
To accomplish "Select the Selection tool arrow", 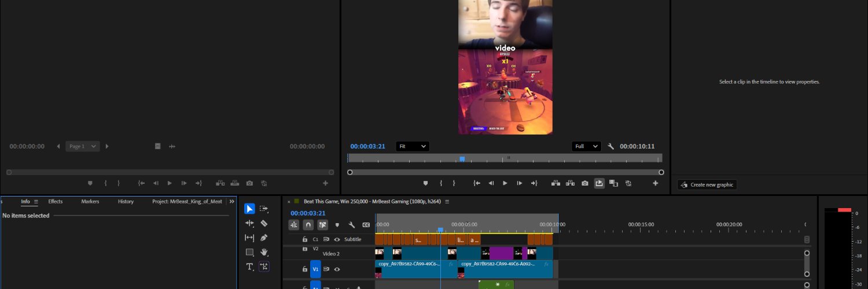I will tap(249, 209).
